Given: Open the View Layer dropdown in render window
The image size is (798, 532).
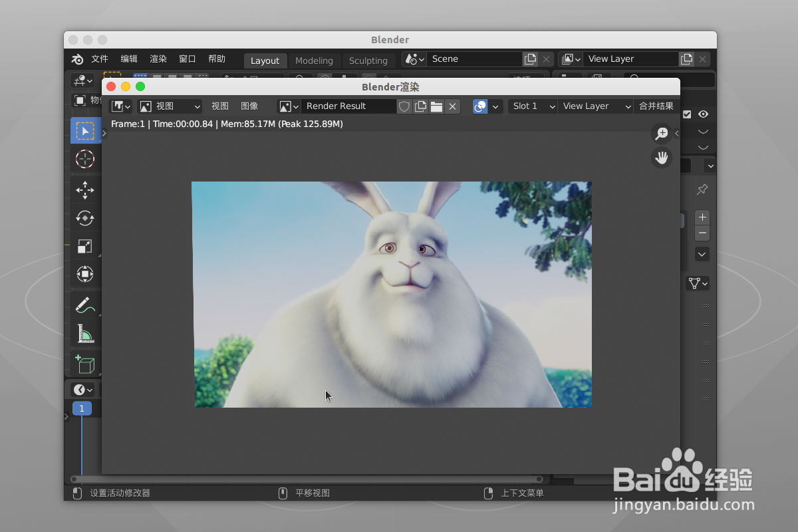Looking at the screenshot, I should click(x=595, y=106).
